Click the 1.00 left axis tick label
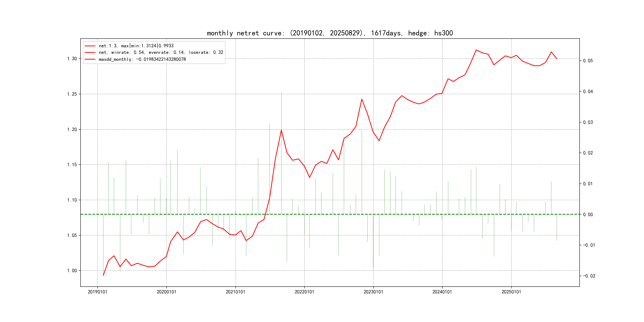Viewport: 644px width, 322px height. point(72,271)
